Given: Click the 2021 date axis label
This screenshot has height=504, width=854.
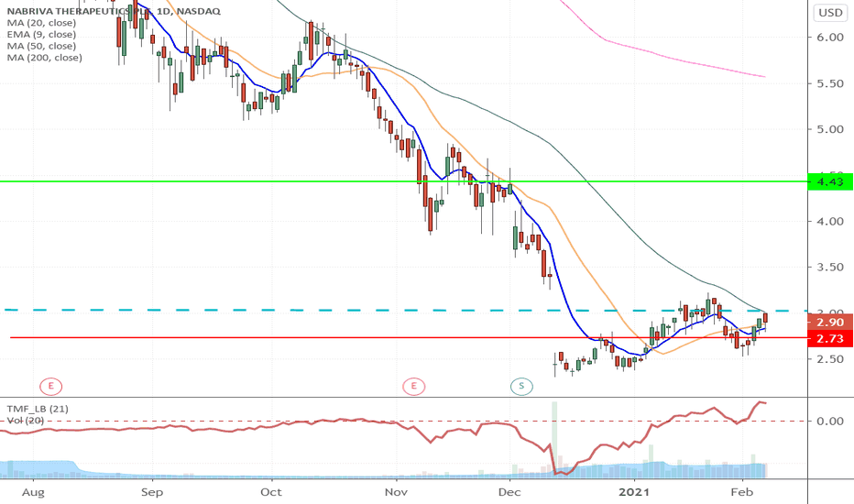Looking at the screenshot, I should pos(634,493).
